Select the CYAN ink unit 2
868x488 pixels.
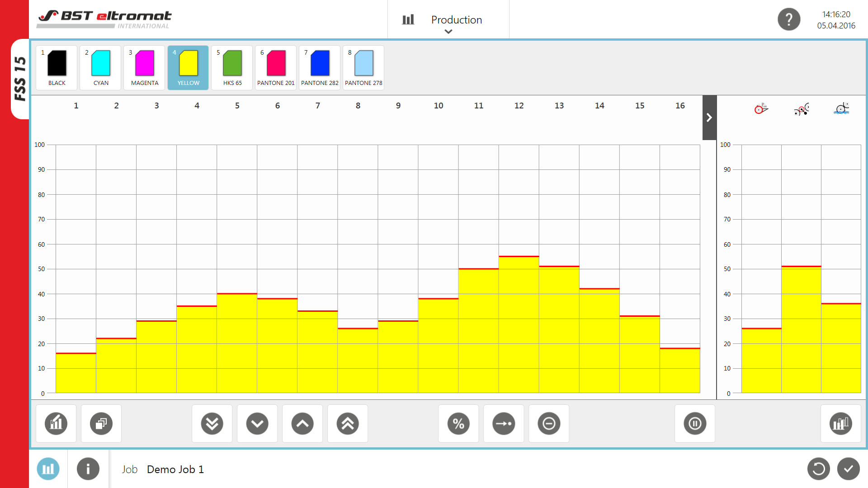(101, 68)
